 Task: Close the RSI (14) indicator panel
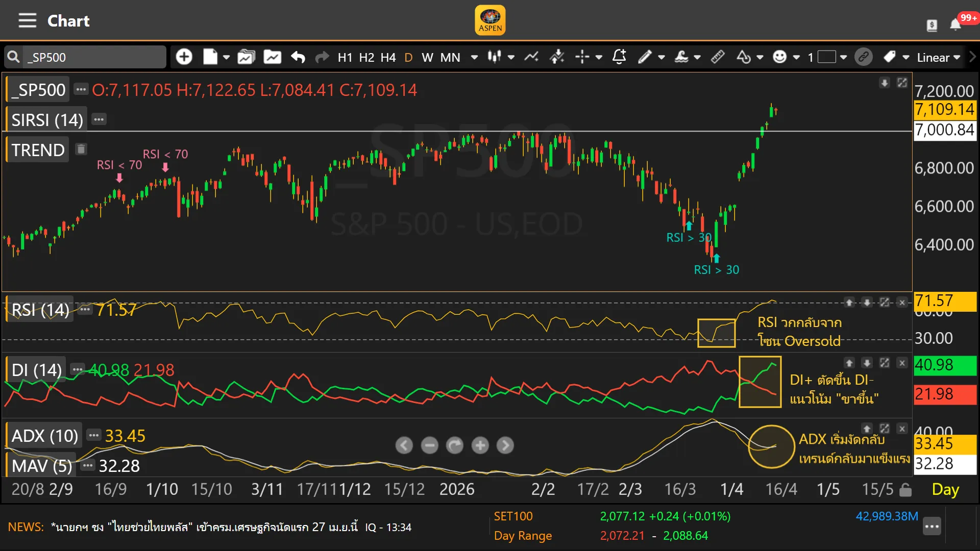[x=902, y=303]
